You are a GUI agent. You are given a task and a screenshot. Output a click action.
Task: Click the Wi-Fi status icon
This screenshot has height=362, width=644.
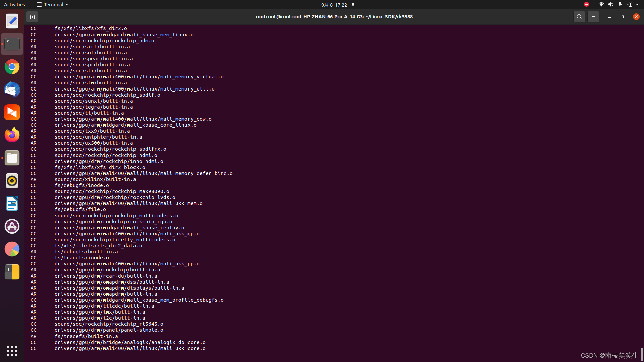click(601, 5)
